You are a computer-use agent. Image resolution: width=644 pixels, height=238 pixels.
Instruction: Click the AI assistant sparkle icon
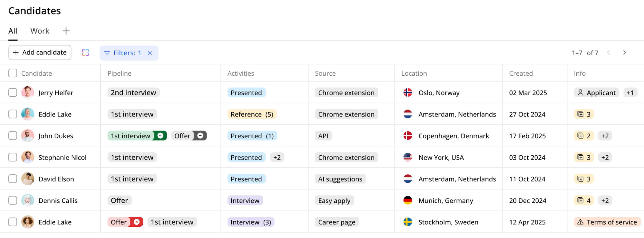click(x=85, y=53)
